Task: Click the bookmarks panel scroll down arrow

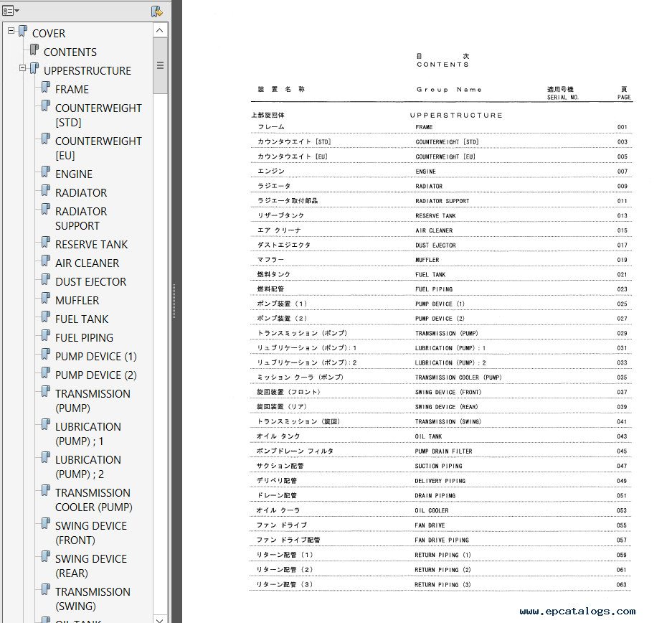Action: point(160,619)
